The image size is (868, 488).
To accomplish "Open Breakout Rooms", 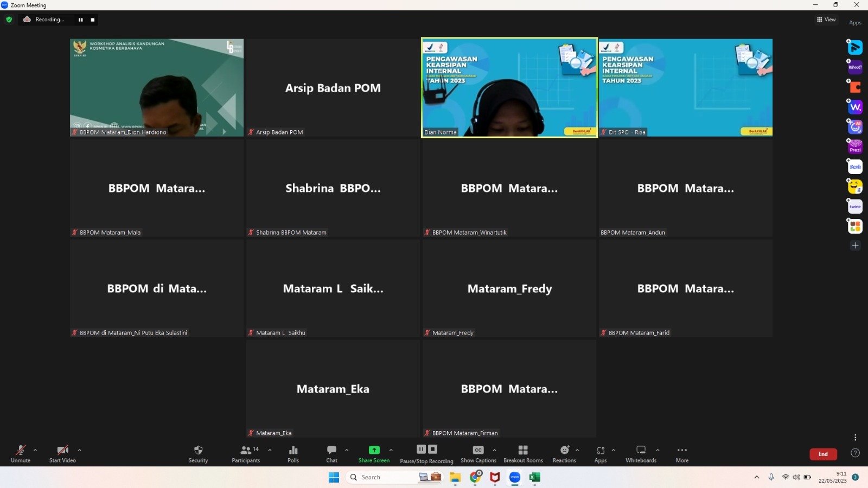I will (523, 453).
